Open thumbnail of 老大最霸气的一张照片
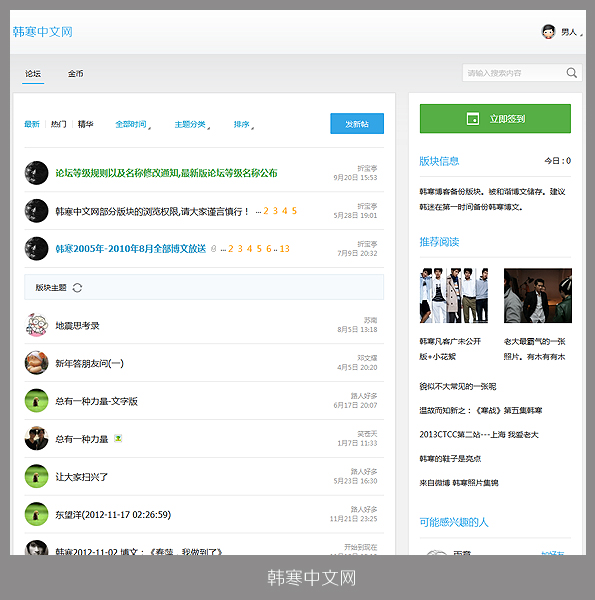 tap(538, 295)
